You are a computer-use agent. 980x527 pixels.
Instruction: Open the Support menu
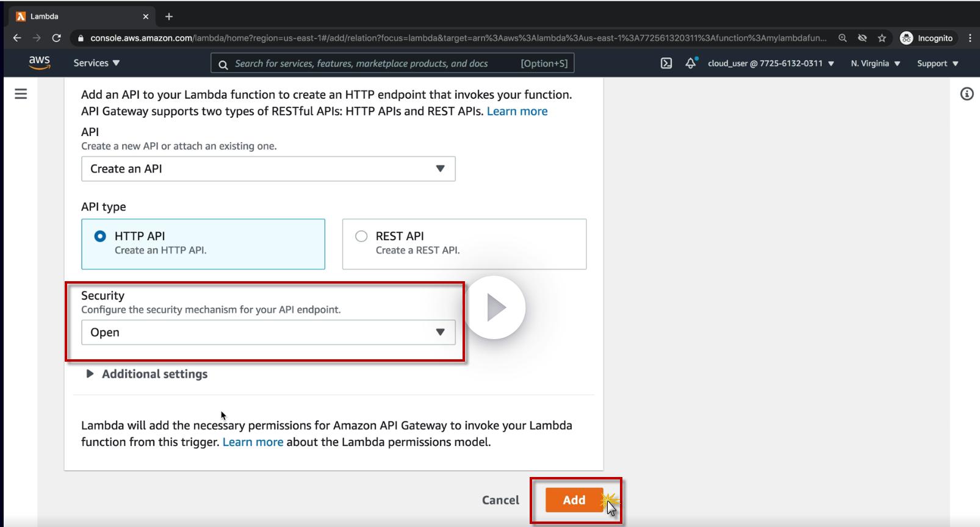click(x=938, y=63)
